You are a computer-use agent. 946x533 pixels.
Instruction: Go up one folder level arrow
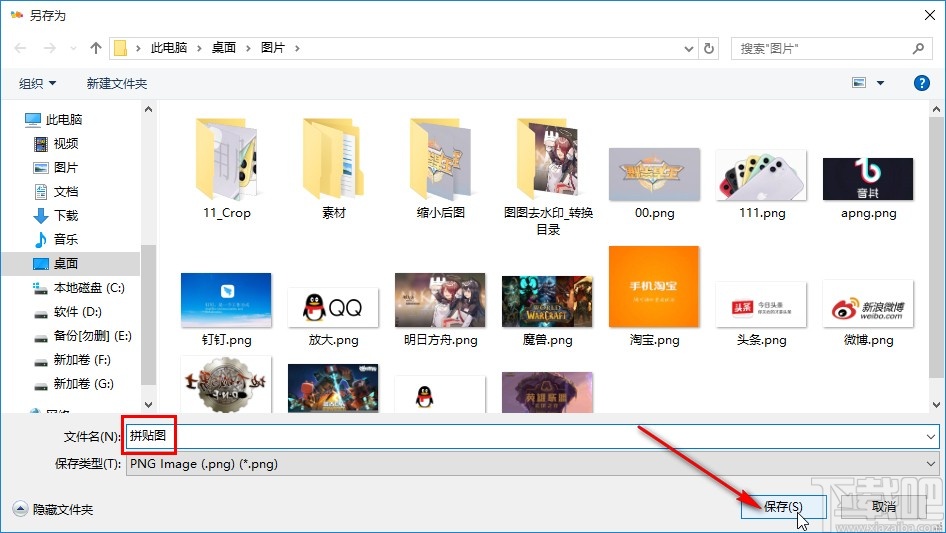click(95, 48)
